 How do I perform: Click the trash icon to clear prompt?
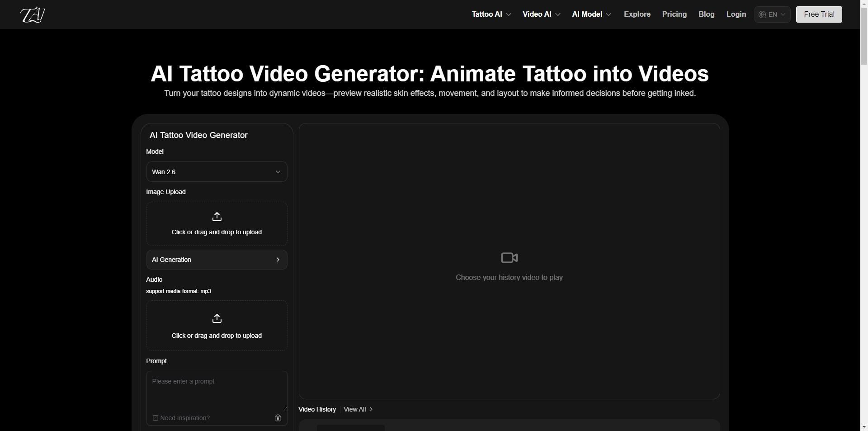point(278,418)
